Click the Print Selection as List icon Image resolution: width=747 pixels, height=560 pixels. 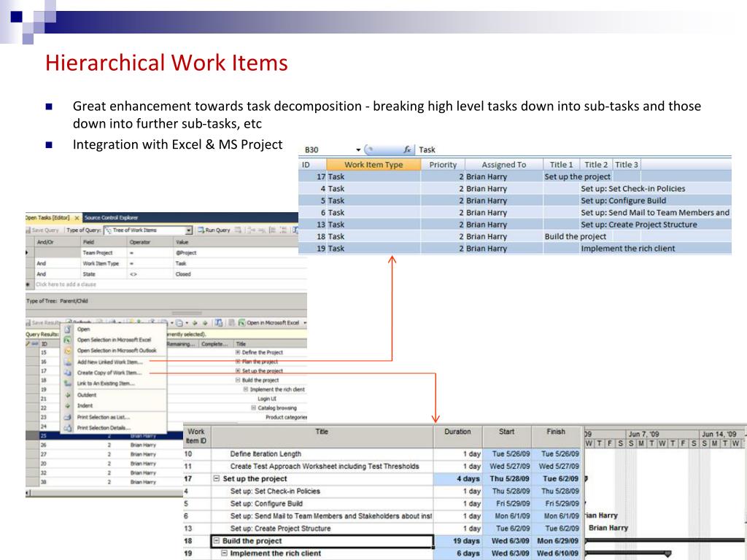[x=68, y=417]
